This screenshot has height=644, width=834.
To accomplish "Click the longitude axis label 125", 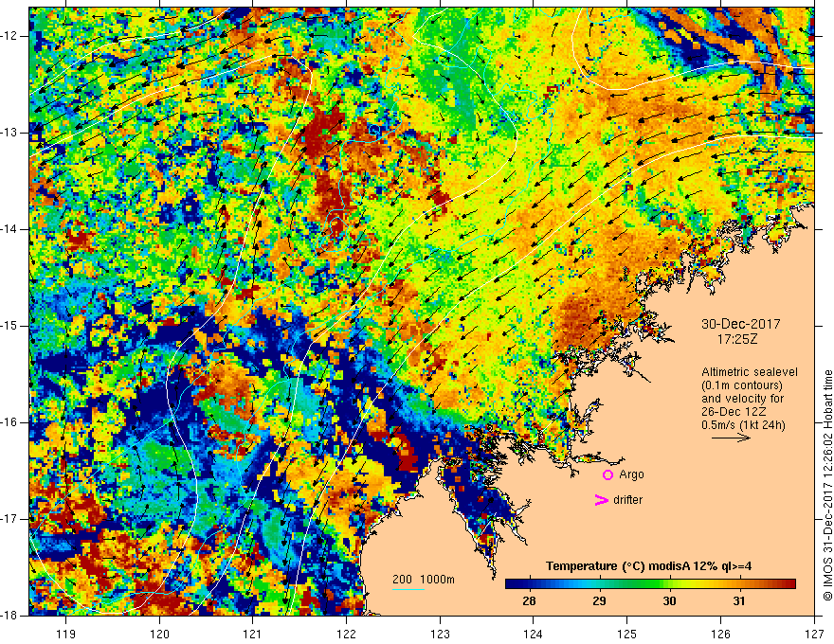I will [x=627, y=634].
